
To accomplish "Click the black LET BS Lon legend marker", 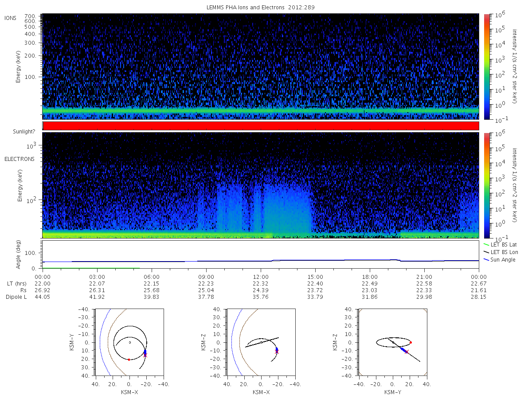I will point(486,252).
